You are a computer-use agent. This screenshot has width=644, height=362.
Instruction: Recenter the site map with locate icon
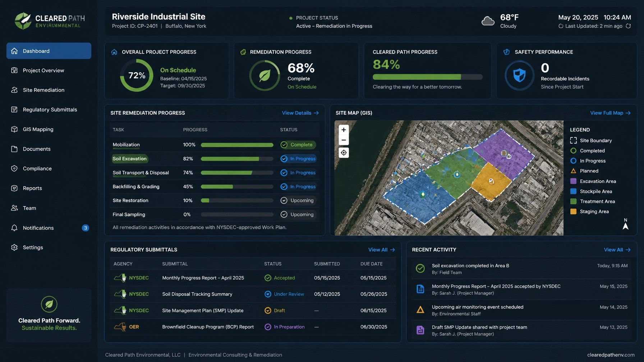344,153
